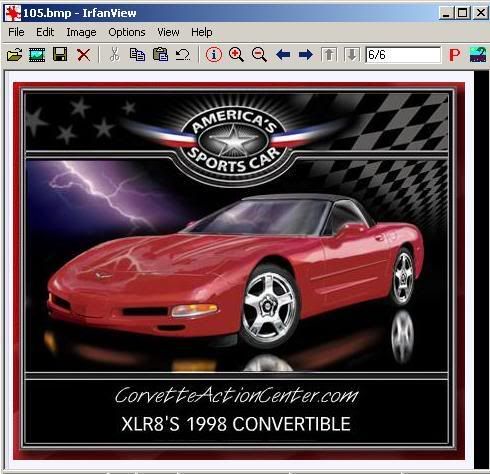Open the File menu
Image resolution: width=490 pixels, height=474 pixels.
click(16, 32)
